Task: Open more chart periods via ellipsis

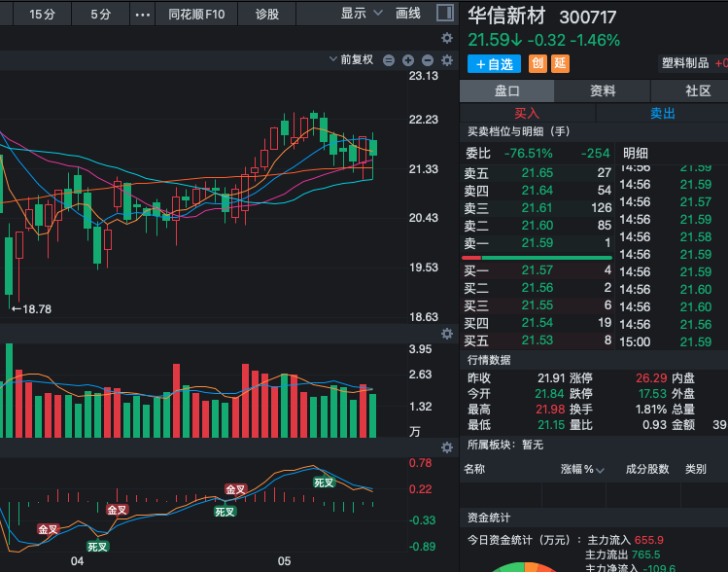Action: pos(142,15)
